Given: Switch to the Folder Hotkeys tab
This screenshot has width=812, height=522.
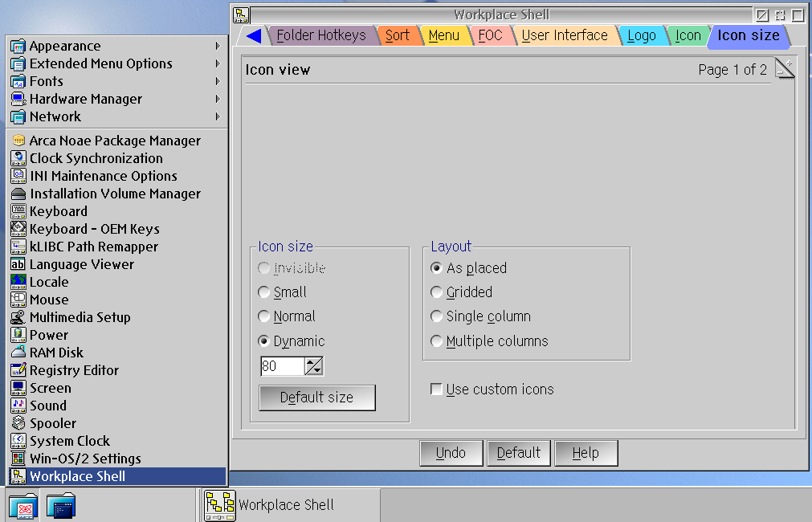Looking at the screenshot, I should (x=321, y=35).
